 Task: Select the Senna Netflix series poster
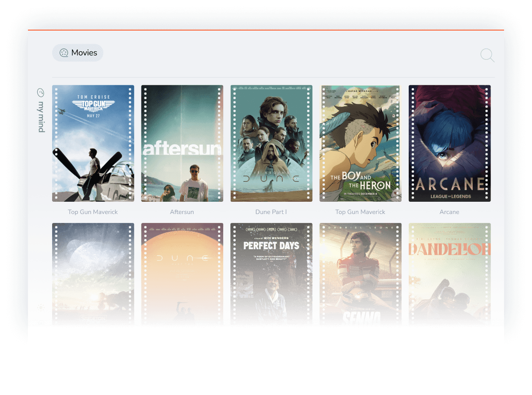[x=360, y=273]
